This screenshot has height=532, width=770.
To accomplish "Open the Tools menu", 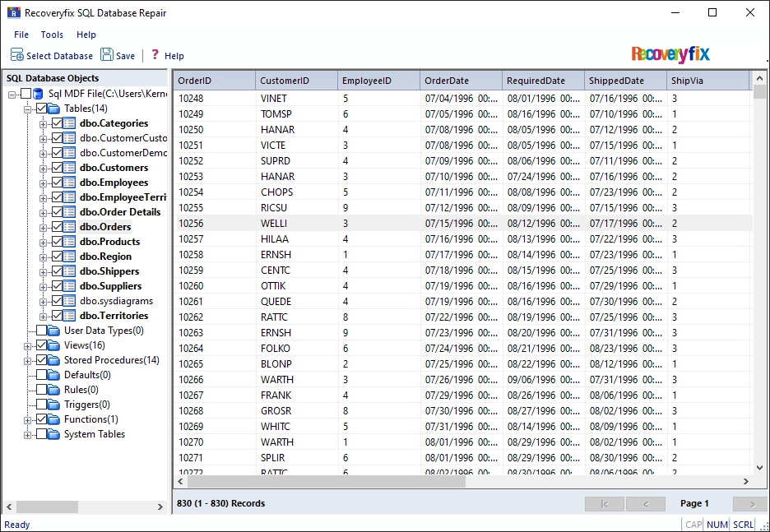I will [x=52, y=35].
